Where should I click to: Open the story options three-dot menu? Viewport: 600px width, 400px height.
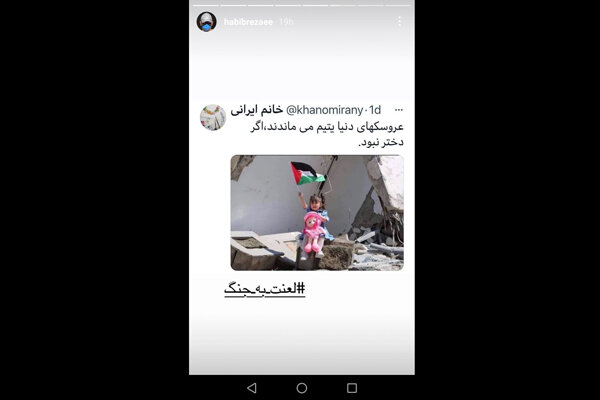399,21
